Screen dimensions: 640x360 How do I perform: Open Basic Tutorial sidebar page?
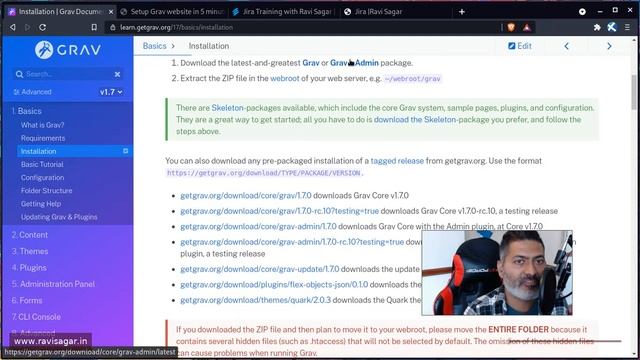pyautogui.click(x=42, y=164)
